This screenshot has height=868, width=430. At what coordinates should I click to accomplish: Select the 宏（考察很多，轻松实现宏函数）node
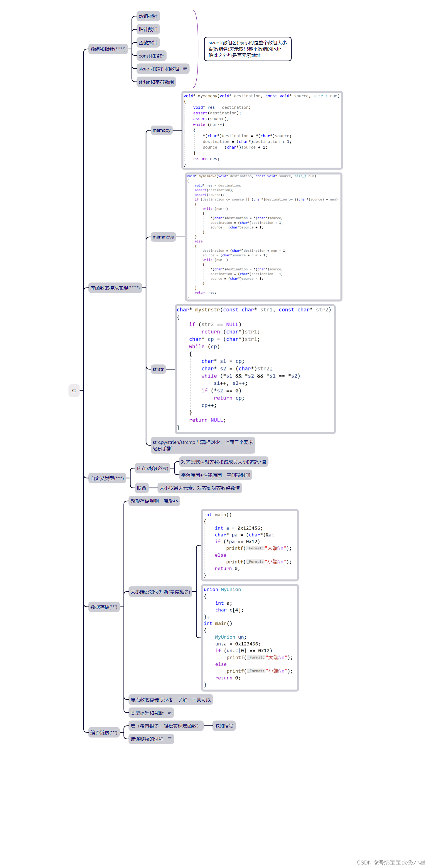point(166,725)
